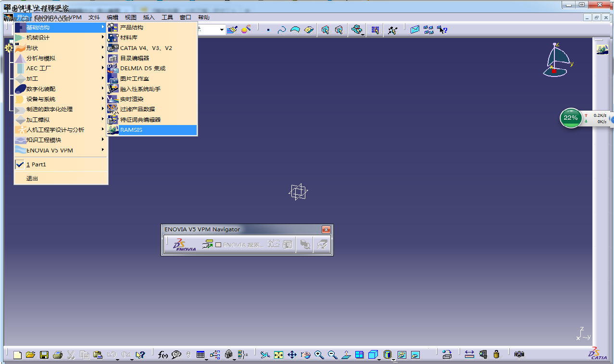Click the speech bubble comment icon

[x=176, y=355]
